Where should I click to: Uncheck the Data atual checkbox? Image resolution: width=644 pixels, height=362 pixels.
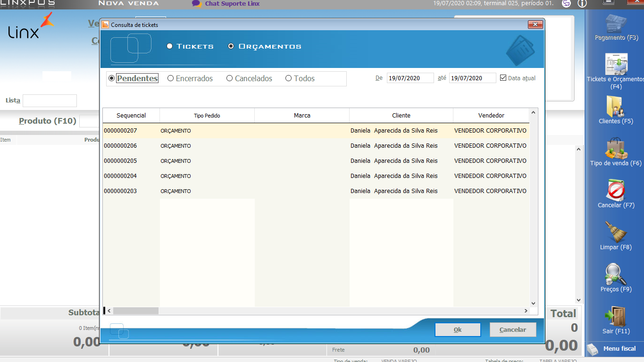503,78
